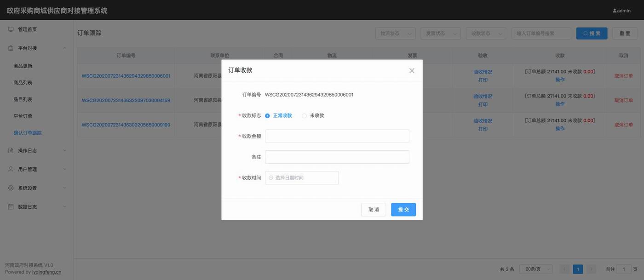
Task: Open the 发票状态 filter dropdown
Action: pyautogui.click(x=440, y=34)
